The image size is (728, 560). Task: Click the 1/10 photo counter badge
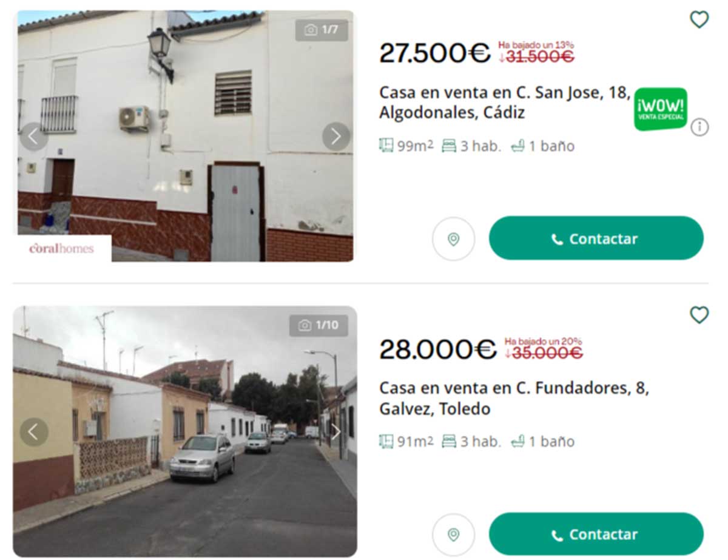pyautogui.click(x=318, y=325)
